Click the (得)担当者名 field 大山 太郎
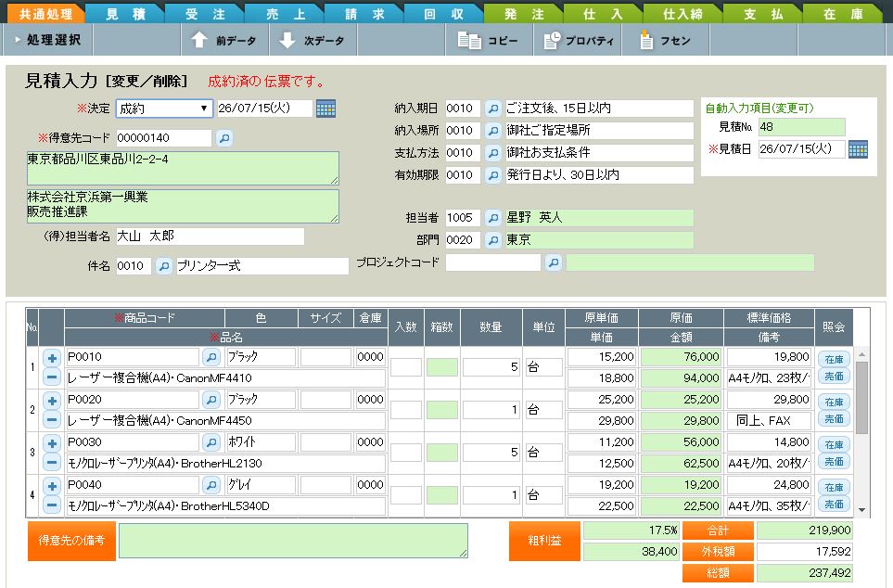 tap(210, 236)
